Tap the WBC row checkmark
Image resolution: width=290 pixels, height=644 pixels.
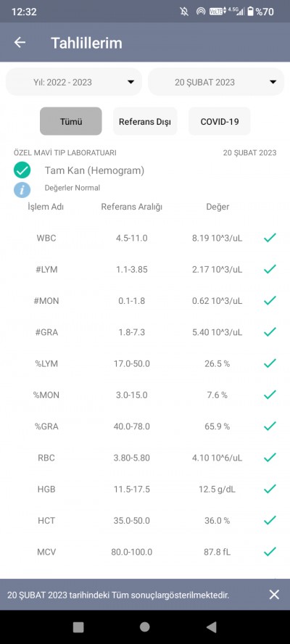pyautogui.click(x=270, y=237)
